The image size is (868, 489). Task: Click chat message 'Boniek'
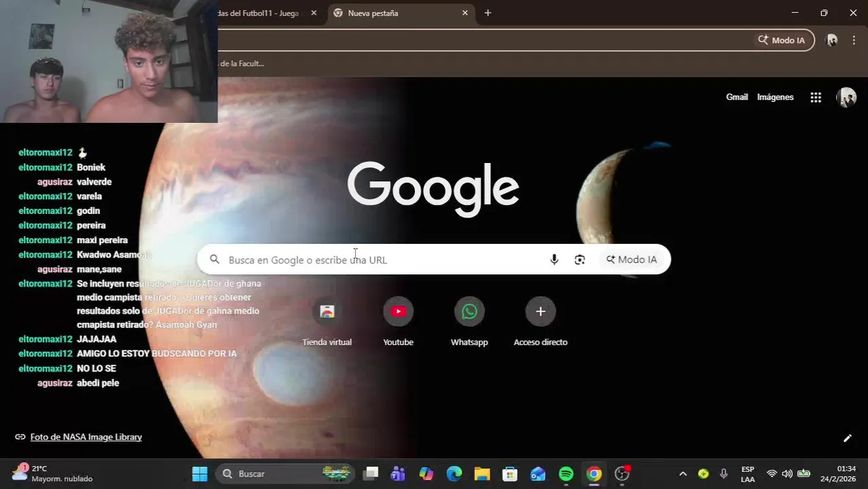pyautogui.click(x=91, y=167)
